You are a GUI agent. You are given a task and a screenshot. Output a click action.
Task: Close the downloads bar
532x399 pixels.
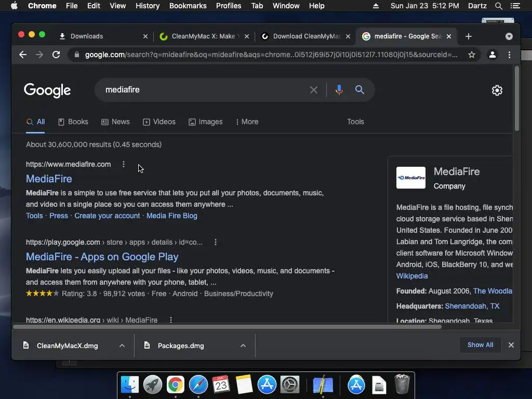pos(511,345)
